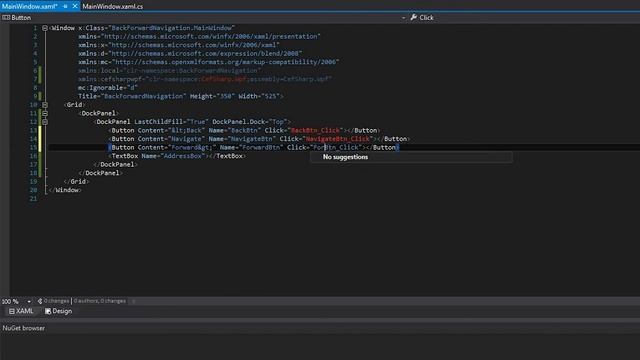Click the Content="Navigate" attribute
This screenshot has width=640, height=360.
pyautogui.click(x=171, y=139)
